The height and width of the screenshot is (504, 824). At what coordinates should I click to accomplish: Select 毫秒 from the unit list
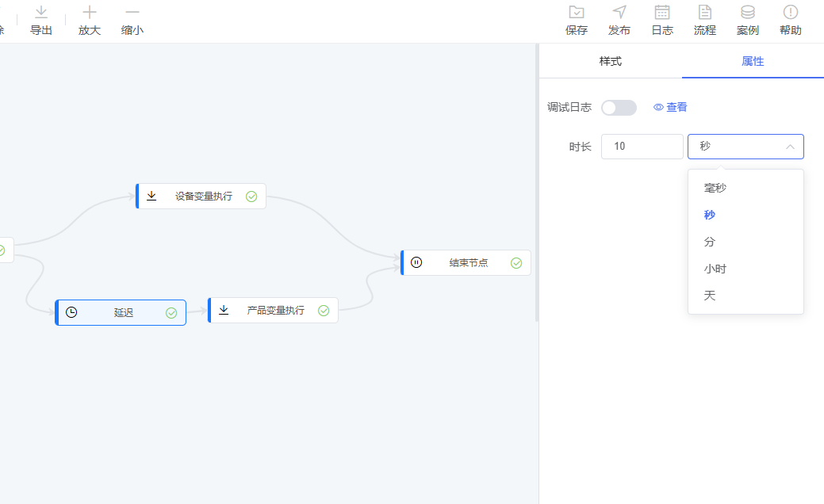point(715,188)
